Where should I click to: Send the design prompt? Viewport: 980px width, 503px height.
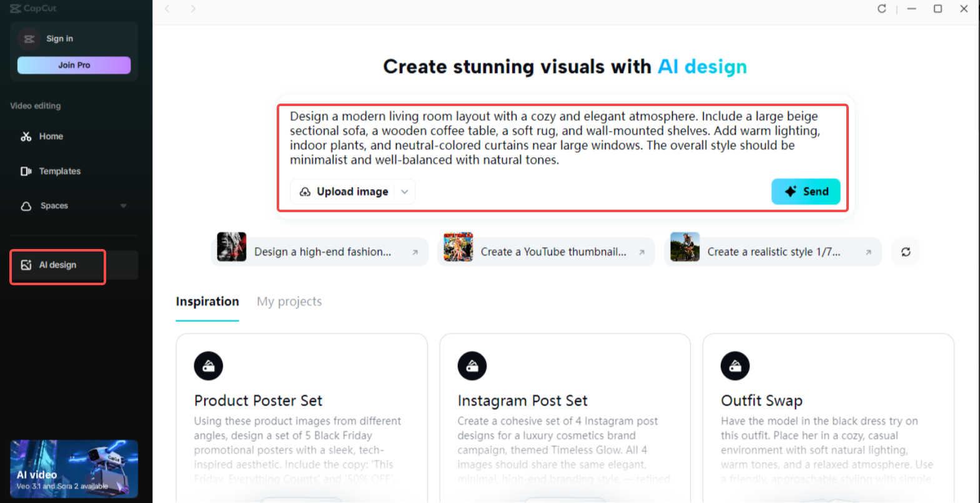806,192
